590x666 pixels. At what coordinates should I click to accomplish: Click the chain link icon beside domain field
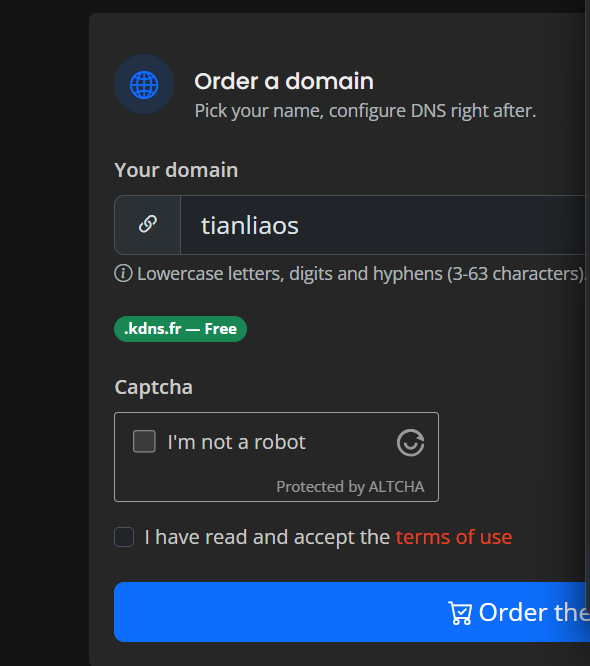[148, 224]
